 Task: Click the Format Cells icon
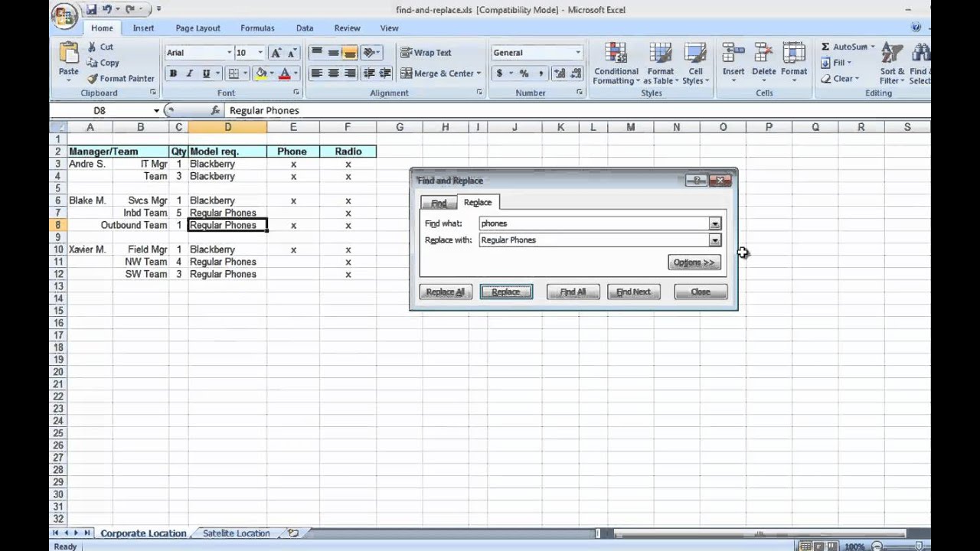pos(794,53)
